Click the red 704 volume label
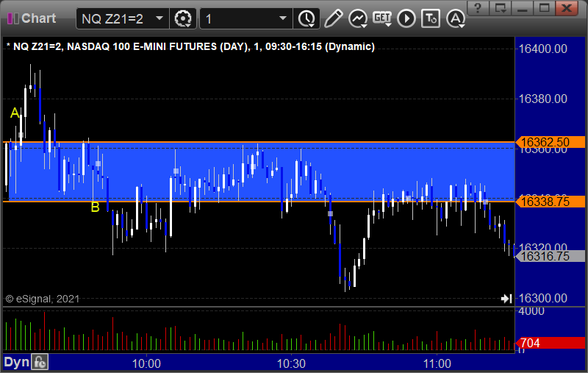 click(x=550, y=343)
